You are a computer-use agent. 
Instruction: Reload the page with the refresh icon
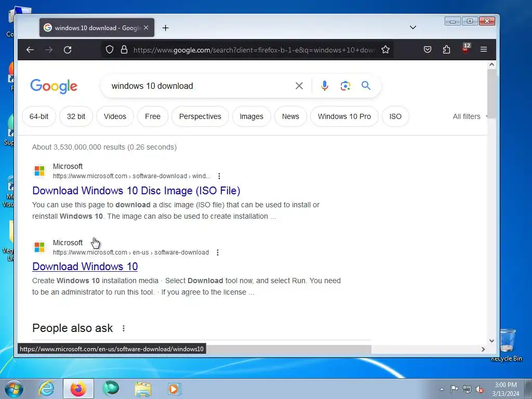click(68, 50)
